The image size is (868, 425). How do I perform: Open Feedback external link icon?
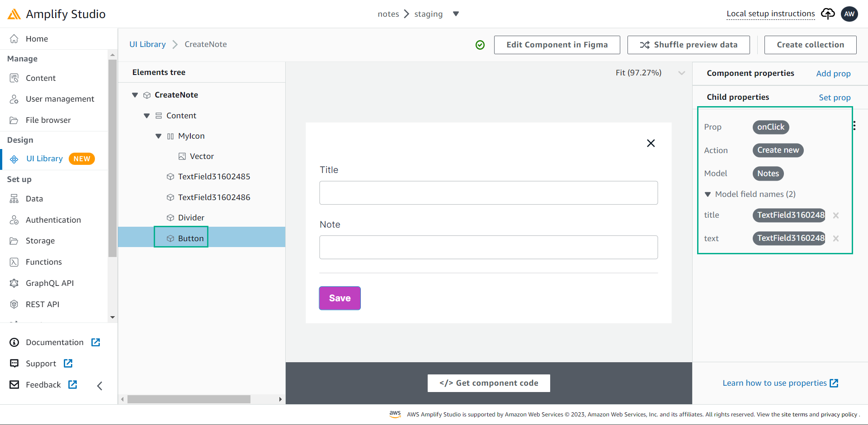coord(73,384)
